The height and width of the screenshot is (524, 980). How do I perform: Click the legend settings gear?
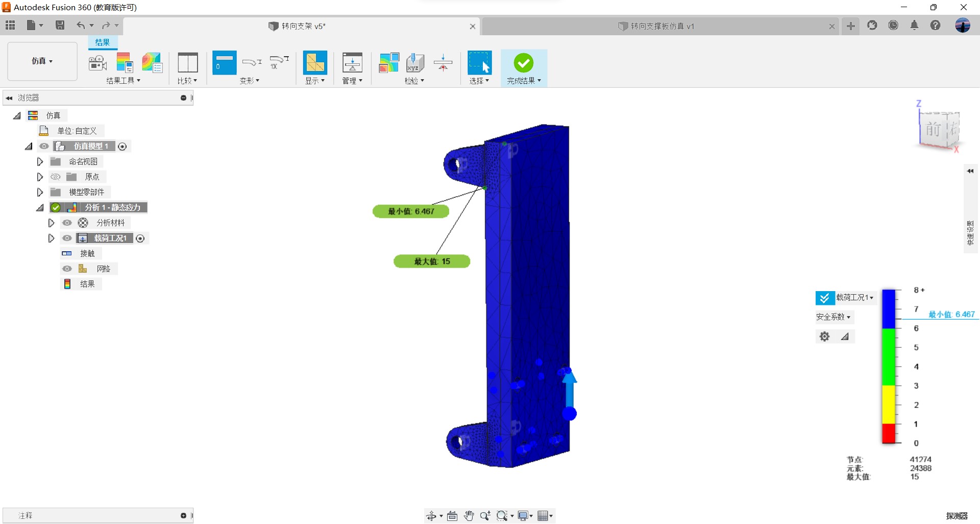pos(824,336)
